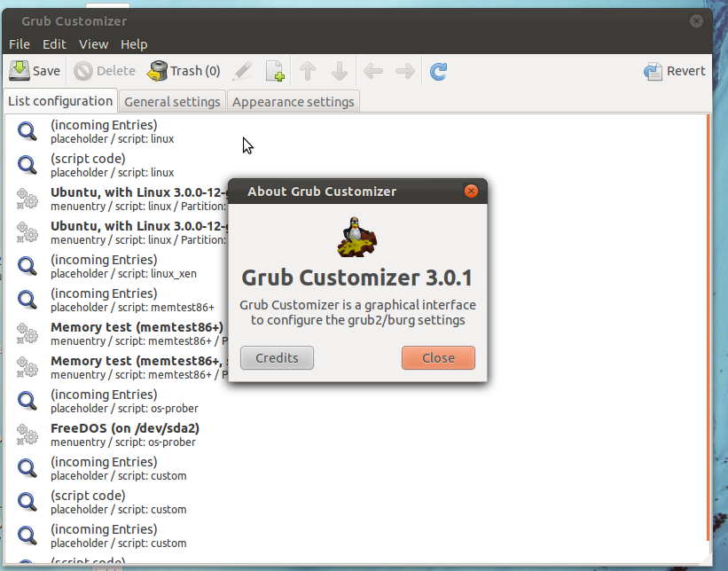Click the pencil edit icon in toolbar
This screenshot has height=571, width=728.
(242, 72)
